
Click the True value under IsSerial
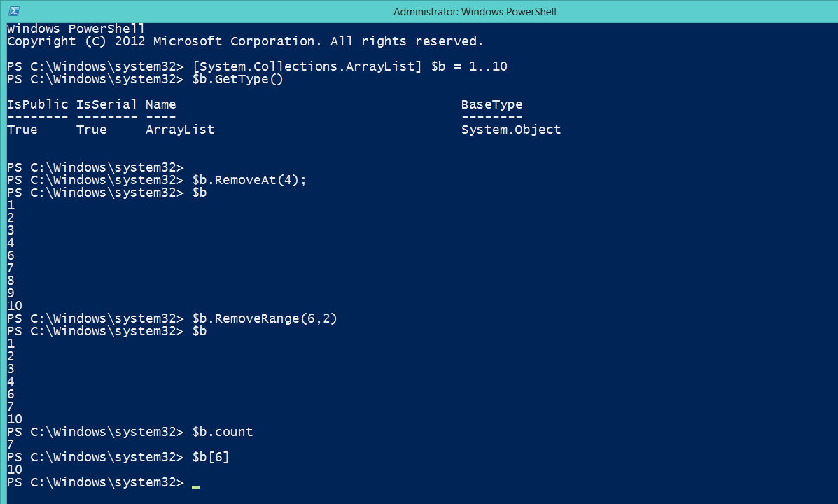point(92,130)
